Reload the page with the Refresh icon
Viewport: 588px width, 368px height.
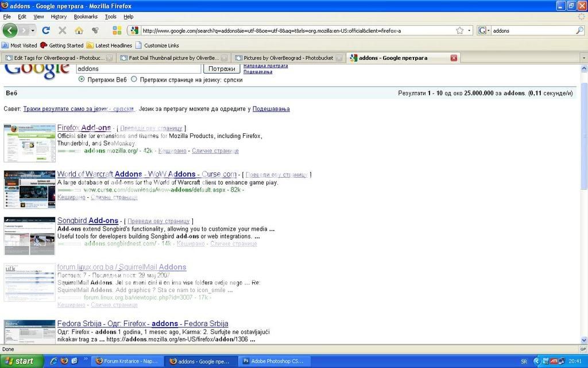[x=46, y=30]
